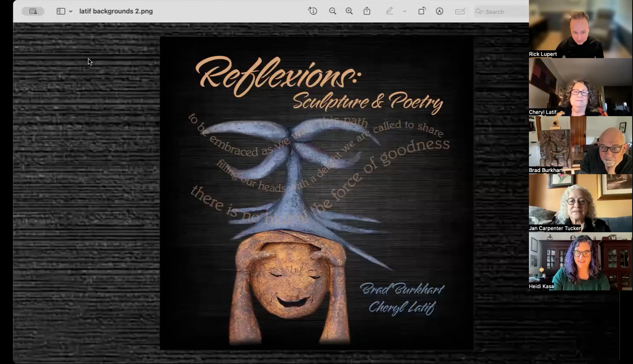The height and width of the screenshot is (364, 633).
Task: Click the file title latif backgrounds 2.png
Action: 116,11
